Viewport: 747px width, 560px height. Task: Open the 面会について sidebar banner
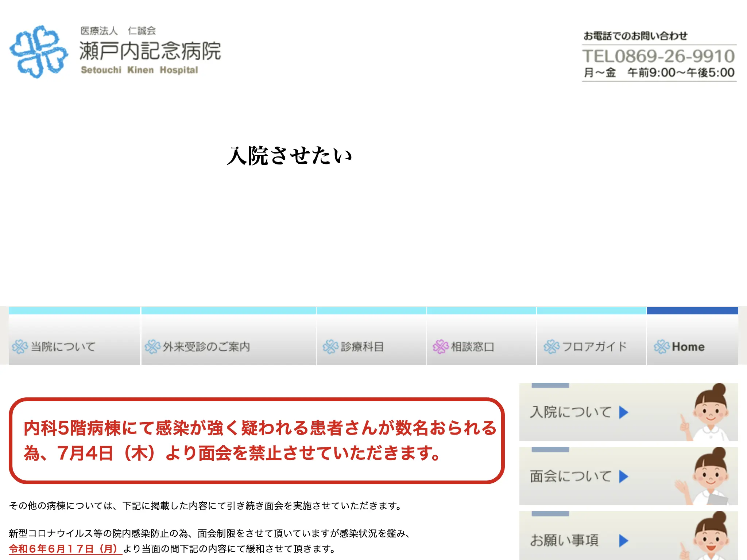[629, 476]
